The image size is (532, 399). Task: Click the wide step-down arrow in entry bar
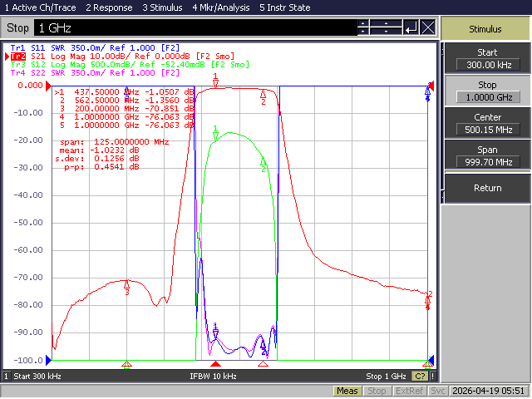[x=386, y=32]
